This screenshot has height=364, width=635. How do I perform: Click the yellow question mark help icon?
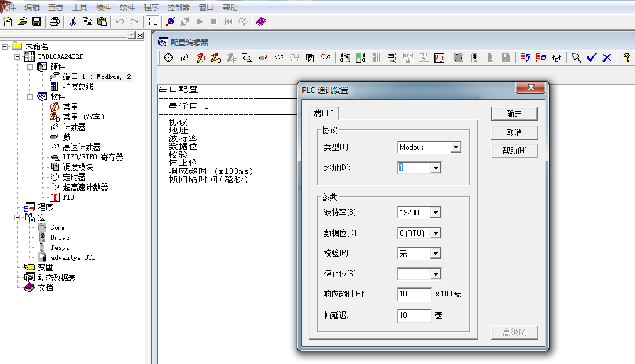pos(626,58)
